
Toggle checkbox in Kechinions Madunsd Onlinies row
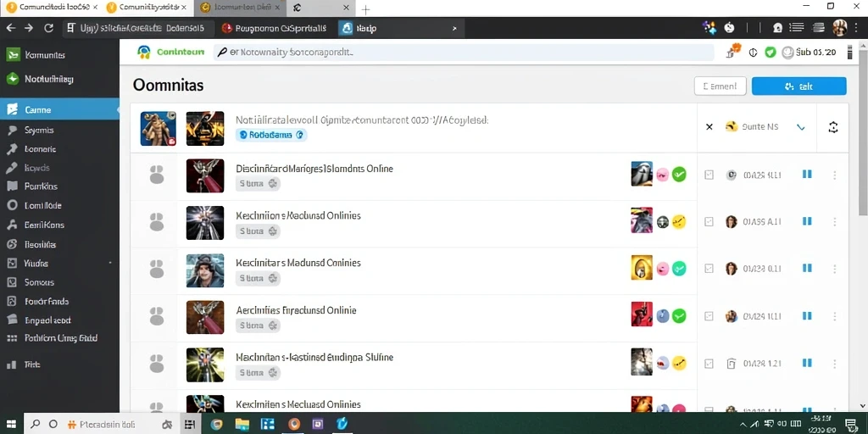(x=709, y=221)
